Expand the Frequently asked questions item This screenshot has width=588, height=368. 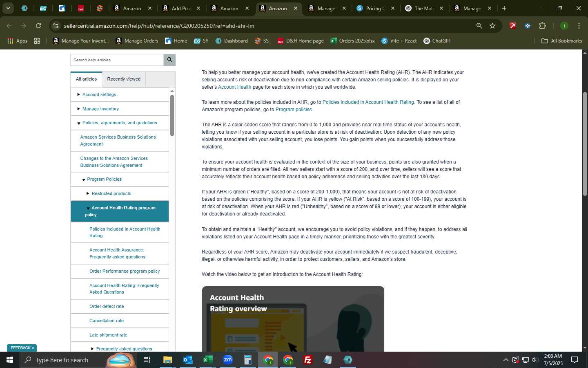point(92,349)
